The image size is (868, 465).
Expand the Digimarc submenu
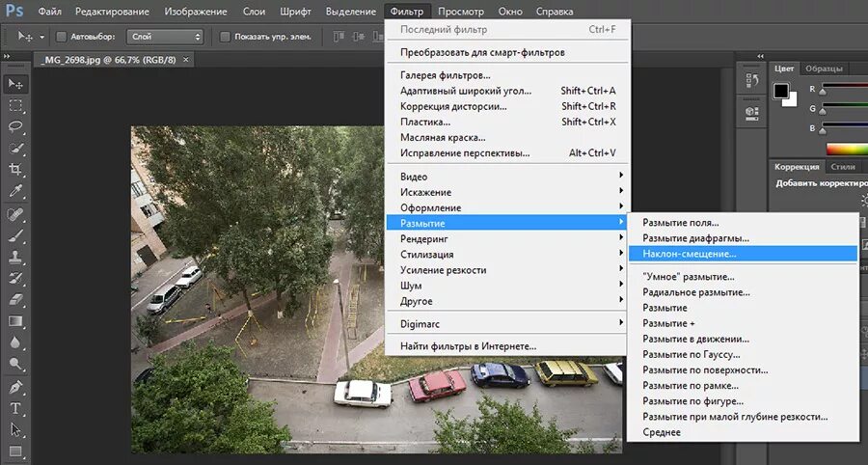pos(507,324)
